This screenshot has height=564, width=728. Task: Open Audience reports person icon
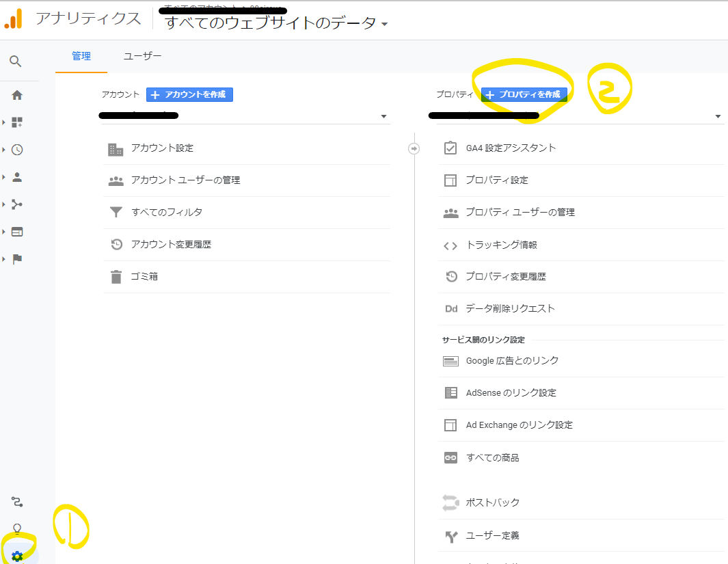pos(17,177)
